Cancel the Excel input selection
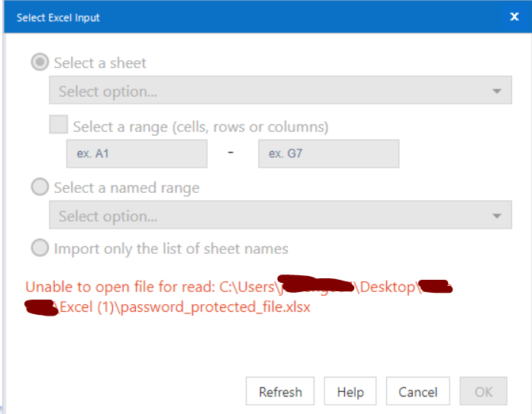The image size is (532, 414). click(418, 392)
